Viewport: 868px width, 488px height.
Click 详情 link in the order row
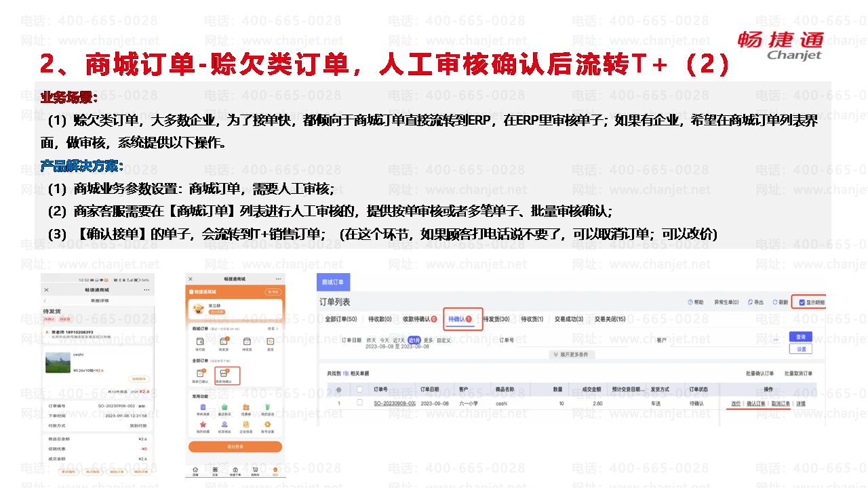coord(801,403)
